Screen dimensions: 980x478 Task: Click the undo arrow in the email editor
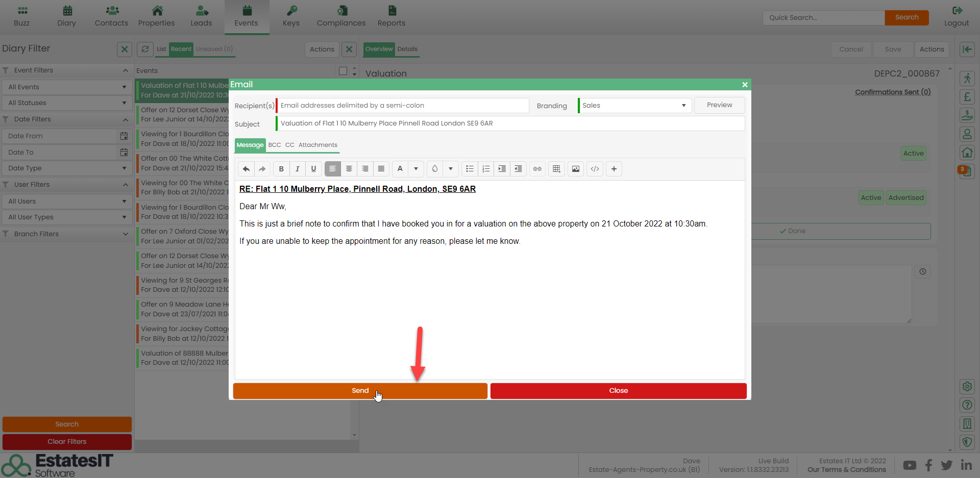246,169
